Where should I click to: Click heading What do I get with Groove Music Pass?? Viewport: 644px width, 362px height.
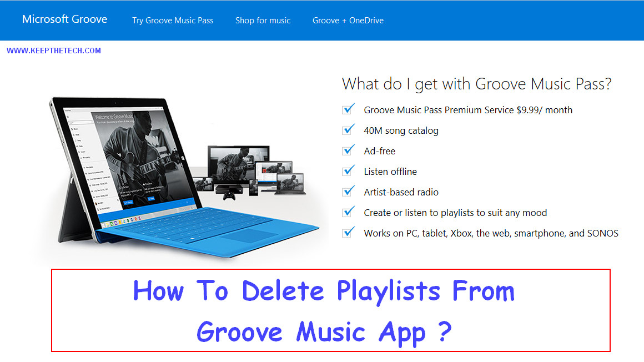pos(476,84)
